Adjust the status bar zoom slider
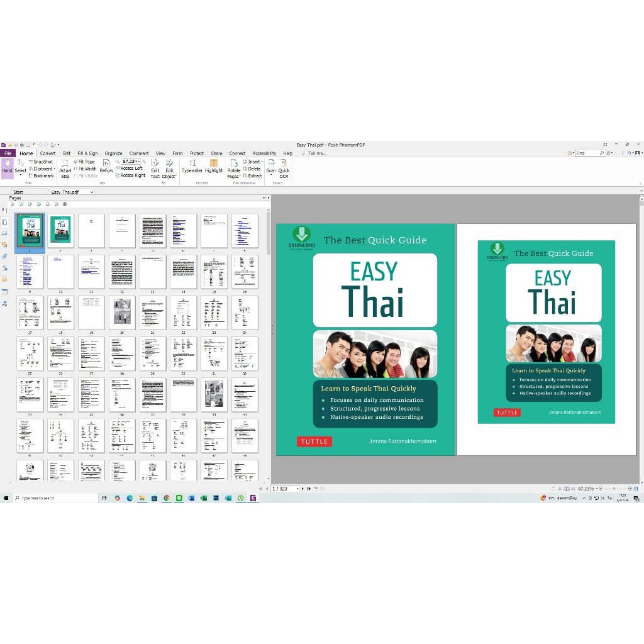 tap(614, 489)
